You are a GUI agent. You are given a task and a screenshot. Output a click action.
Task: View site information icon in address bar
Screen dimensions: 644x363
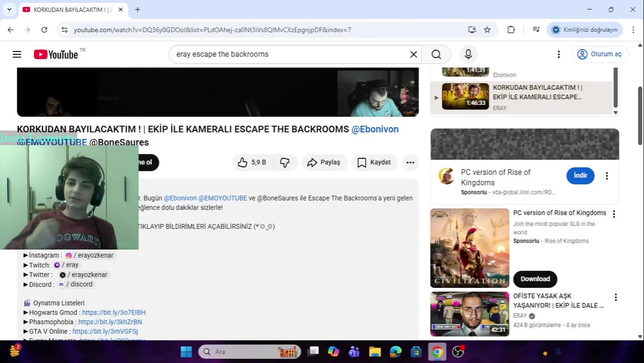[65, 30]
